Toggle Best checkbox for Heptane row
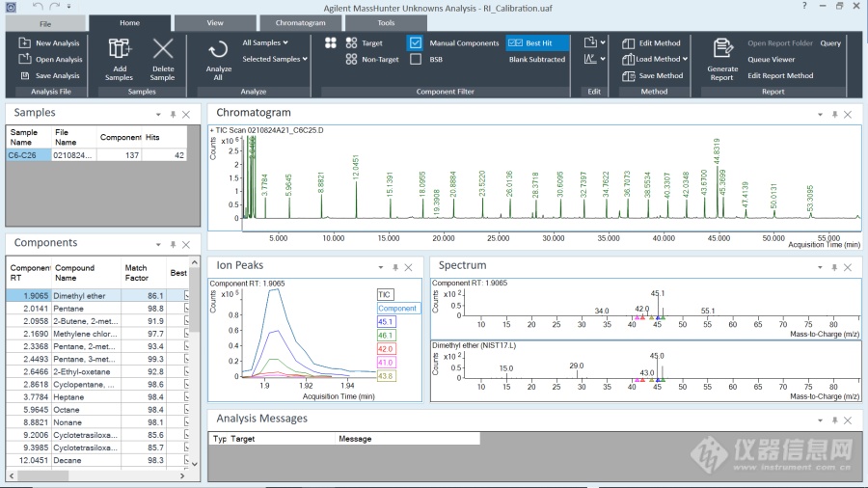The width and height of the screenshot is (868, 488). click(186, 396)
